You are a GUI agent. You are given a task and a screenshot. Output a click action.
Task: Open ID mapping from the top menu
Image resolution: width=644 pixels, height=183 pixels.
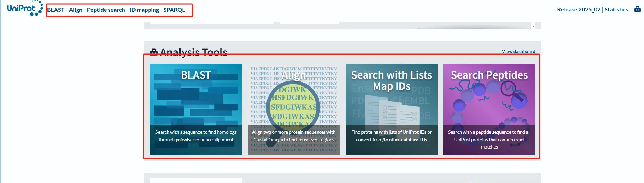tap(144, 10)
